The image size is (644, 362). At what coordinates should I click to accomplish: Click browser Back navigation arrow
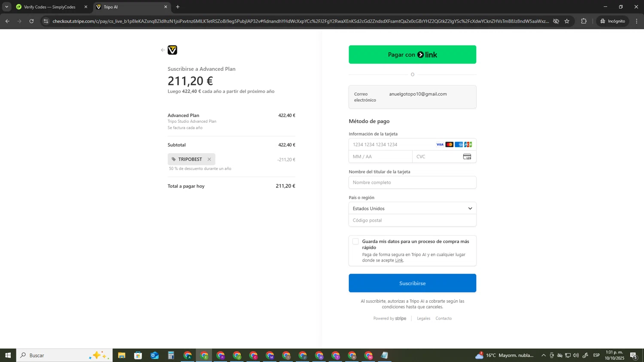(7, 21)
